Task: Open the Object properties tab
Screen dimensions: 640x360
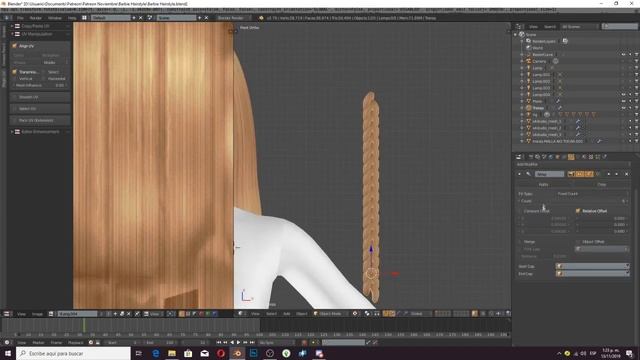Action: pyautogui.click(x=557, y=157)
